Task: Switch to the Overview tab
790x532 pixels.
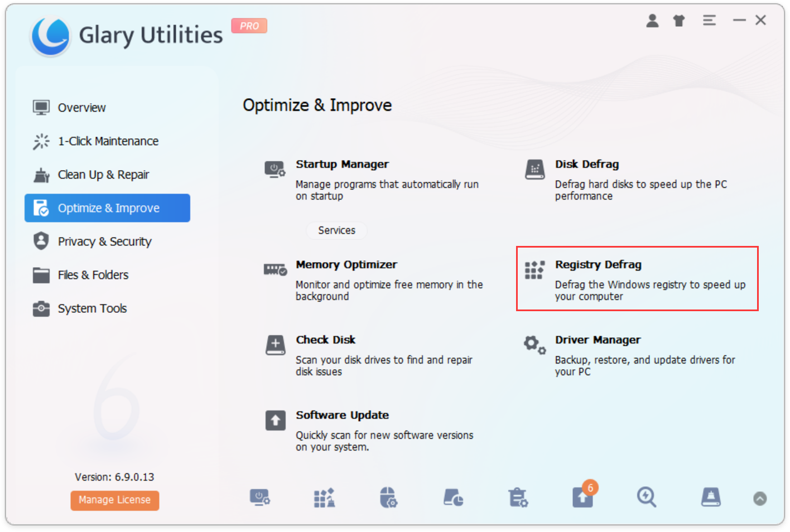Action: click(81, 108)
